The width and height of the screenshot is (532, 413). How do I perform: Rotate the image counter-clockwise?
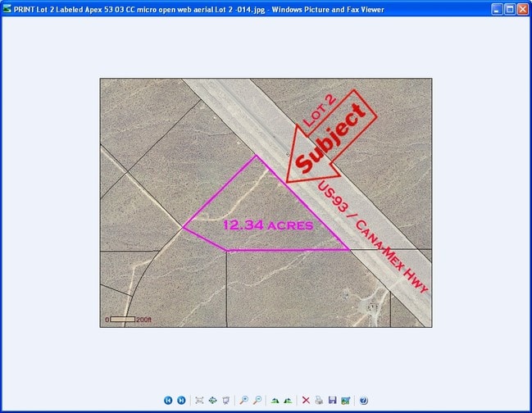288,400
